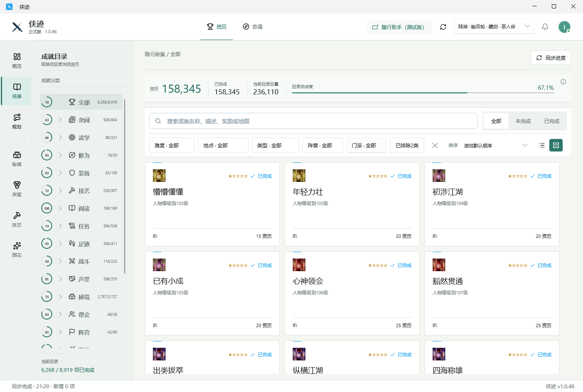This screenshot has height=392, width=583.
Task: Open the 地点 · 全部 filter dropdown
Action: click(223, 145)
